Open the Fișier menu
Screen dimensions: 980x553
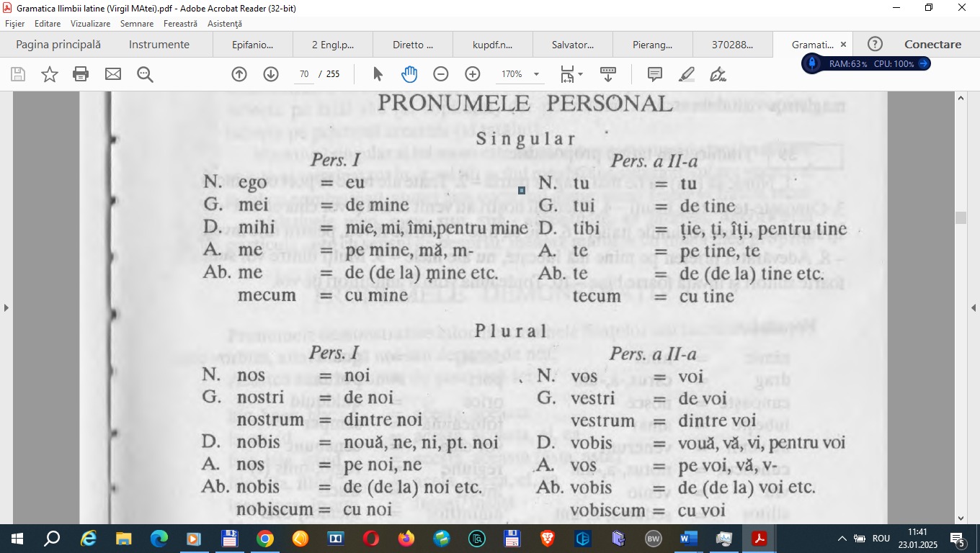coord(15,24)
